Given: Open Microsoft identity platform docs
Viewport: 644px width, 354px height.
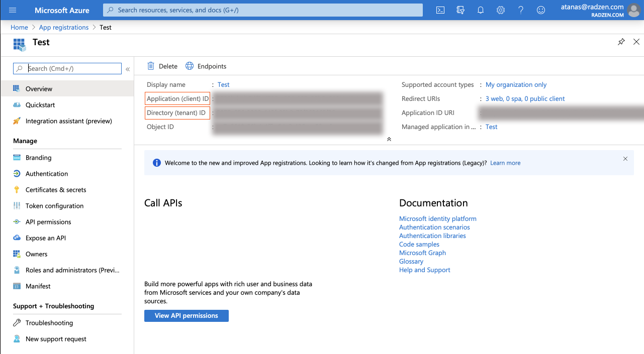Looking at the screenshot, I should [438, 219].
